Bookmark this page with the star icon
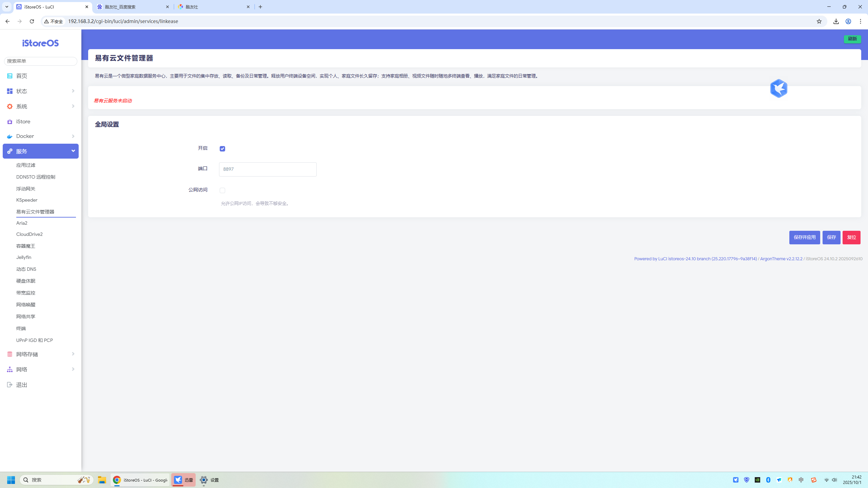This screenshot has height=488, width=868. click(x=819, y=21)
